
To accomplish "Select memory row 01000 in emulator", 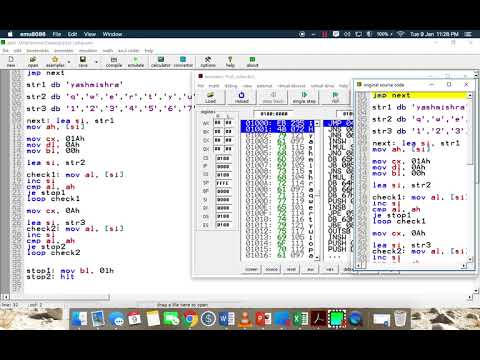I will pyautogui.click(x=277, y=123).
